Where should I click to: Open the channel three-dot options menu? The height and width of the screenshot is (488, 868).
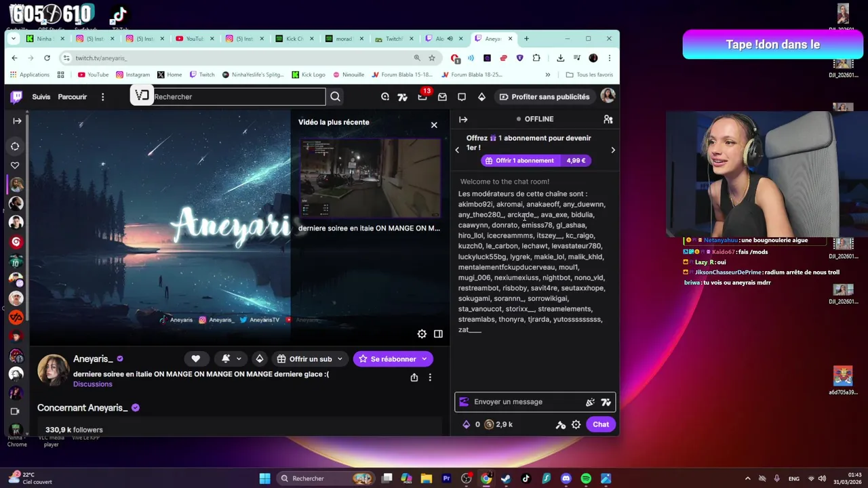tap(430, 378)
